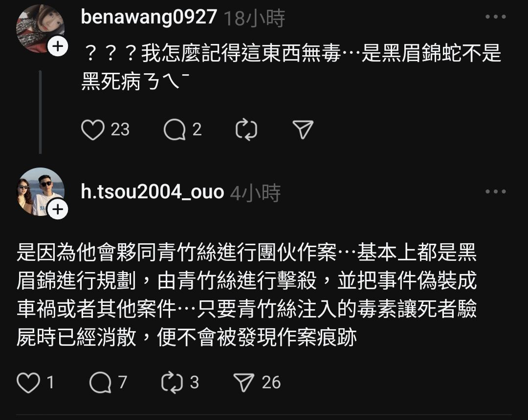The width and height of the screenshot is (528, 420).
Task: Open h.tsou2004_ouo's profile via username
Action: click(153, 192)
